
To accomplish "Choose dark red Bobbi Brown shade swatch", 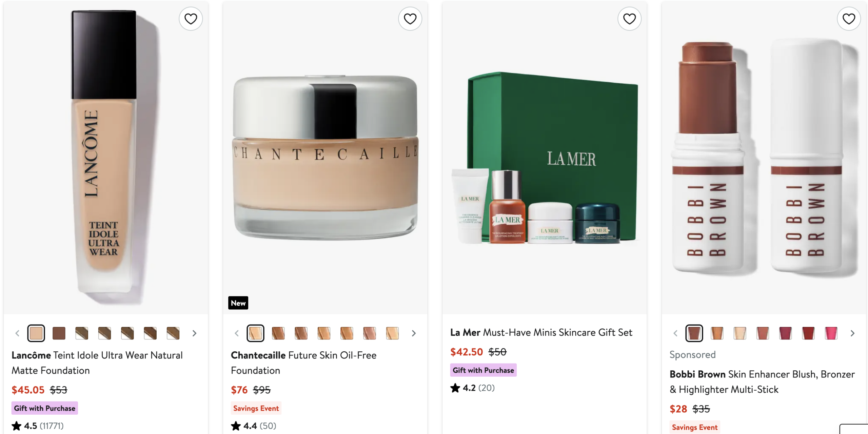I will (808, 333).
